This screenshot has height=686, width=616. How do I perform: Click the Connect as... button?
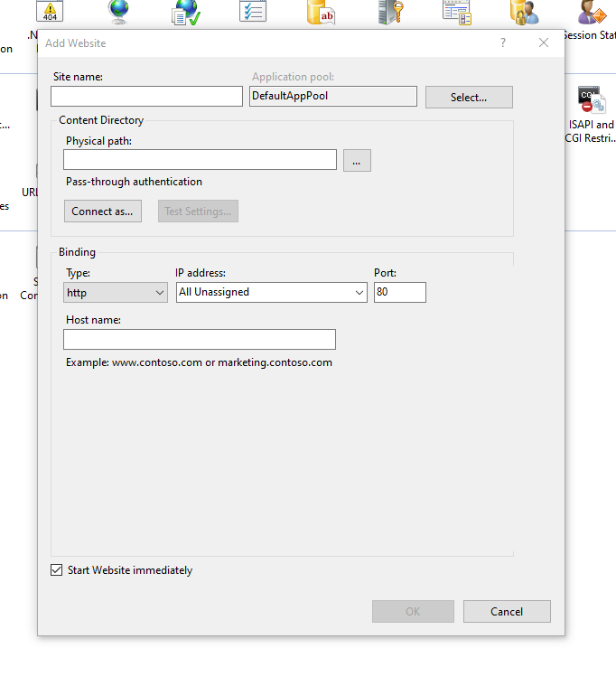pyautogui.click(x=102, y=211)
